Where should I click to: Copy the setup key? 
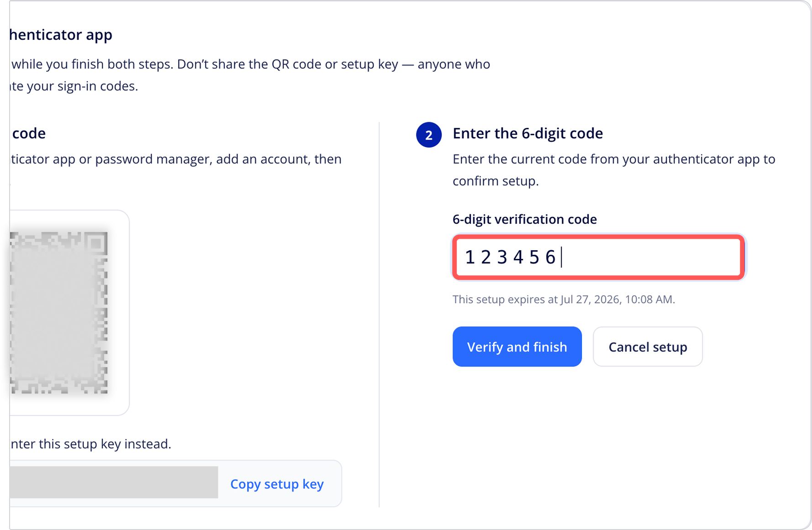pos(277,484)
